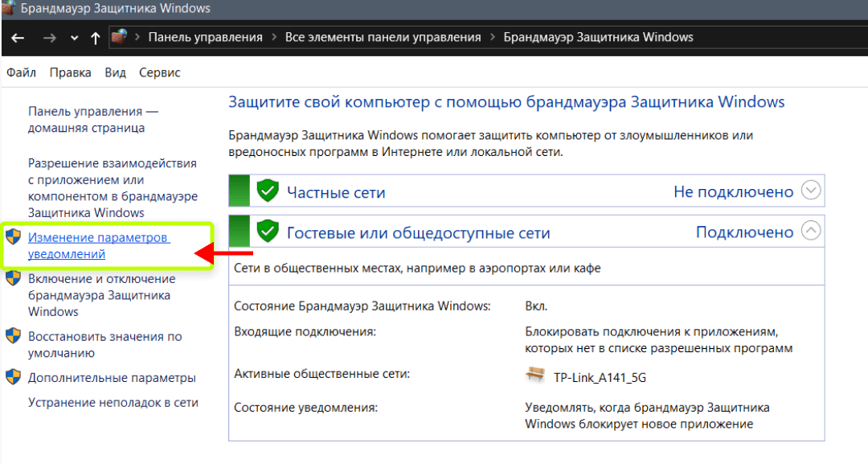Collapse the Гостевые или общедоступные сети chevron
The width and height of the screenshot is (868, 464).
tap(811, 230)
